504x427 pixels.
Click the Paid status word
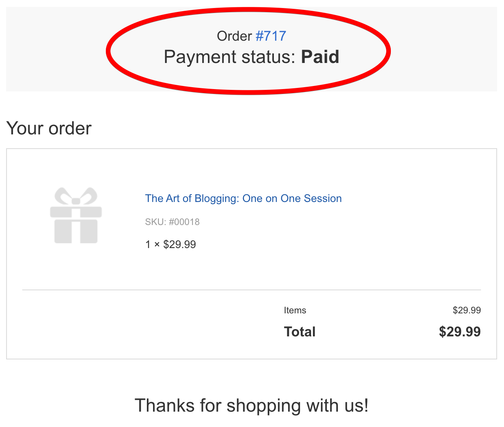[x=320, y=56]
